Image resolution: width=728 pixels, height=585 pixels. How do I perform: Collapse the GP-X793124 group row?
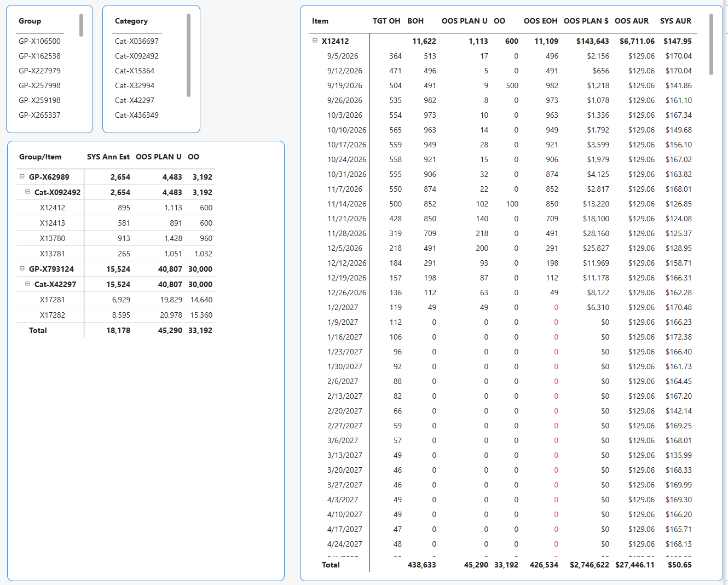tap(22, 268)
